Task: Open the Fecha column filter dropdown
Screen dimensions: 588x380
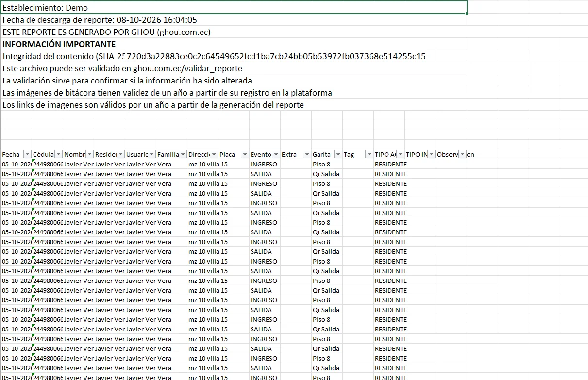Action: [27, 154]
